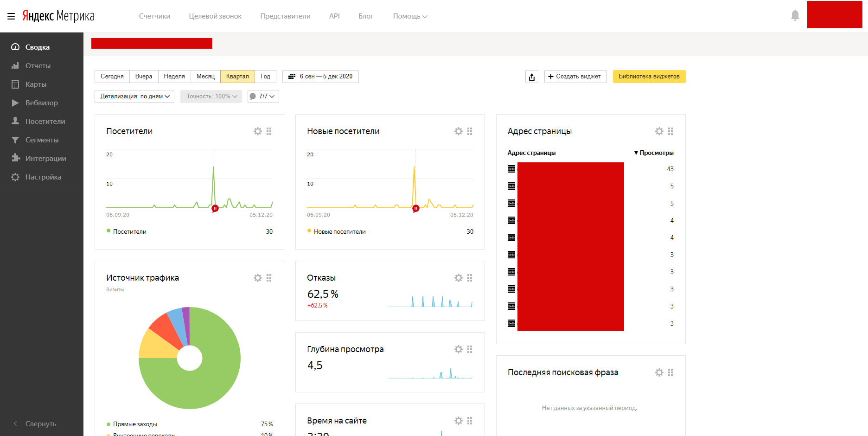Screen dimensions: 868x436
Task: Grab the drag handle of Адрес страницы widget
Action: tap(670, 131)
